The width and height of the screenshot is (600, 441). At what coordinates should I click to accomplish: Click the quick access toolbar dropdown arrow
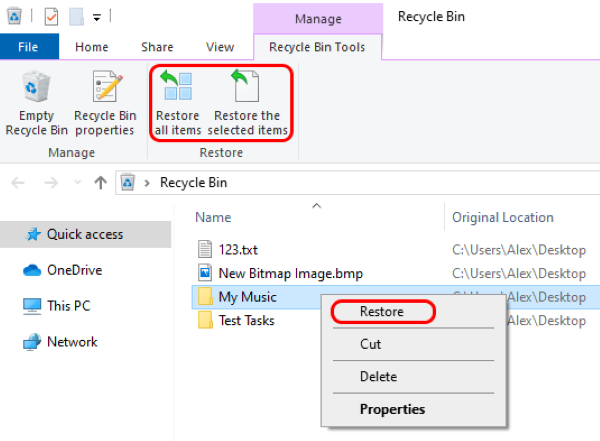(96, 17)
